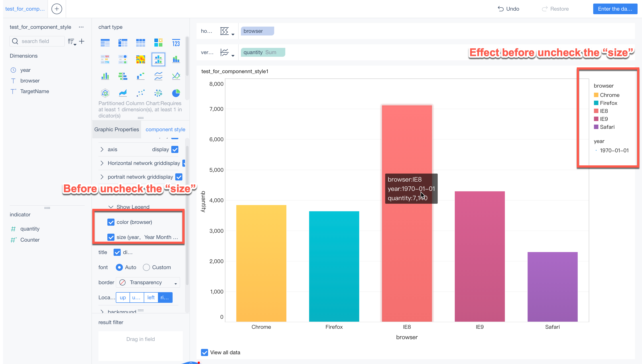This screenshot has width=642, height=364.
Task: Uncheck the color (browser) legend checkbox
Action: click(x=111, y=222)
